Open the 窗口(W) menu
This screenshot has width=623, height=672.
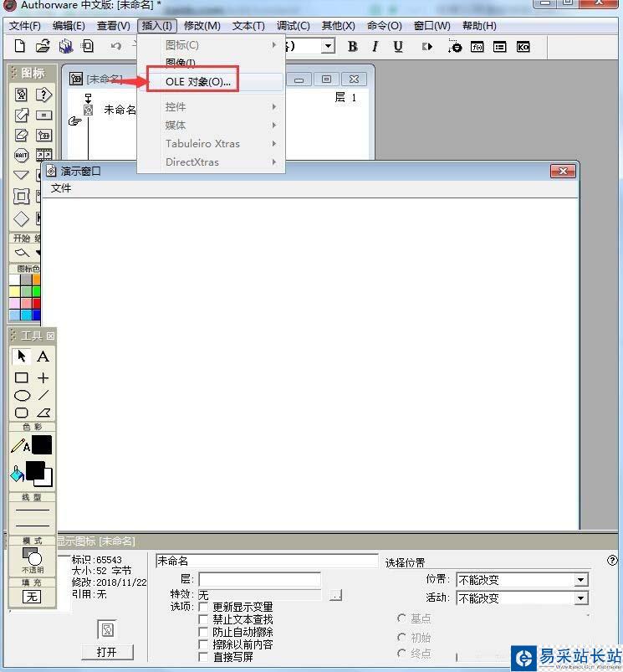pos(432,26)
